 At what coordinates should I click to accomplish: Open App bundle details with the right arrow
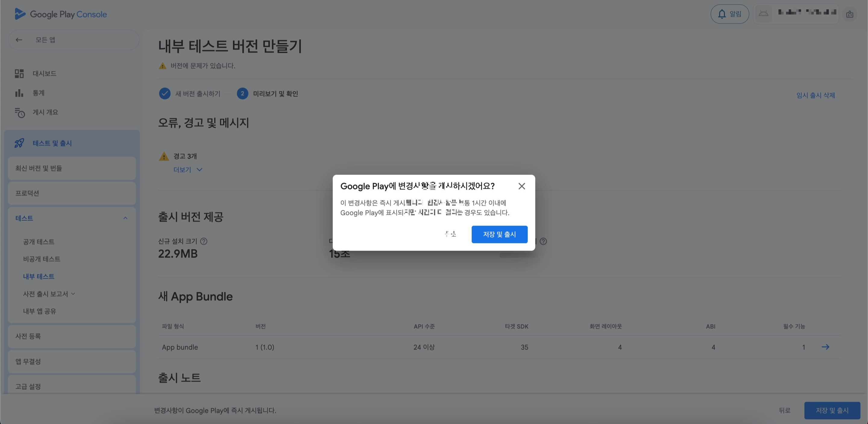coord(825,347)
